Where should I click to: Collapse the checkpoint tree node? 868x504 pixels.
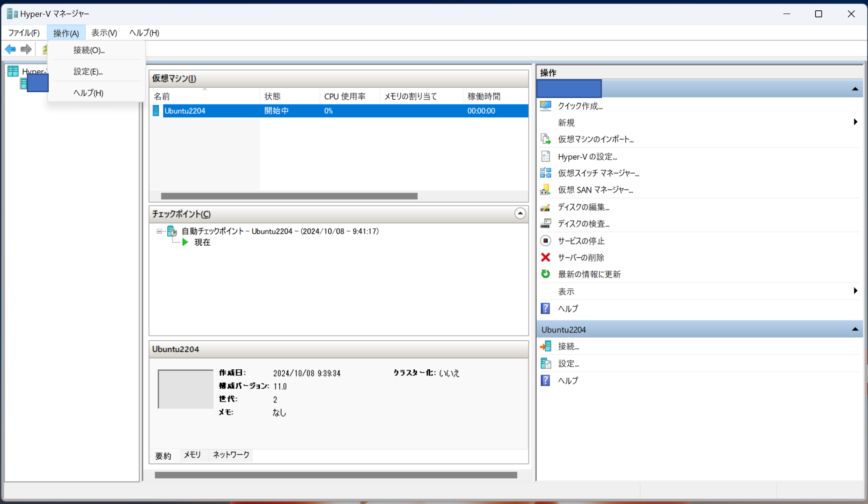pos(159,231)
